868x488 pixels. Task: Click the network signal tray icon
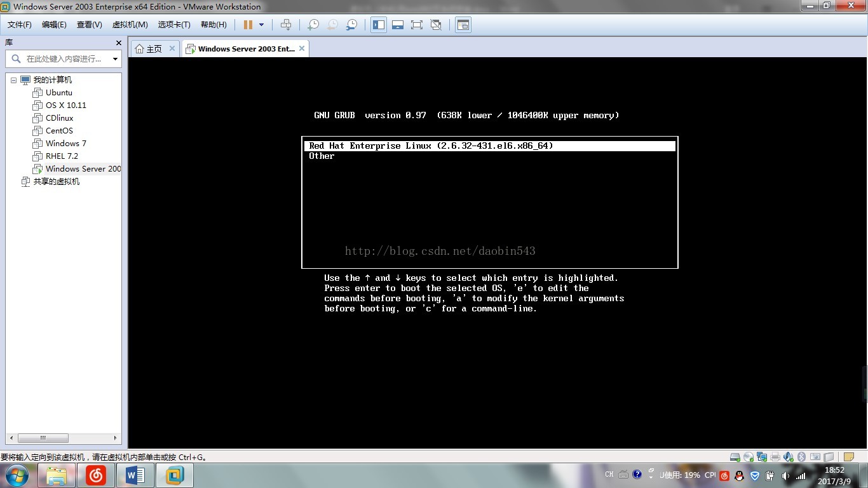pyautogui.click(x=801, y=476)
